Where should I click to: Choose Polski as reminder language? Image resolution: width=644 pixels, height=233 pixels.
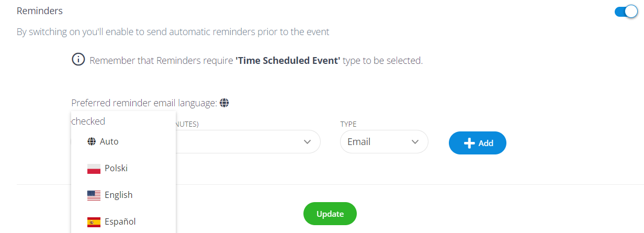click(x=116, y=169)
